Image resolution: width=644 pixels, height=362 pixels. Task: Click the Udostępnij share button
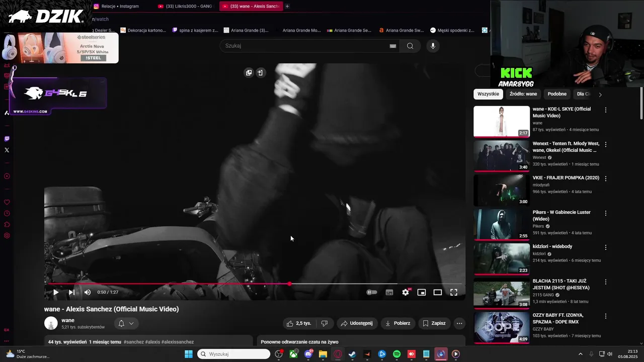tap(357, 323)
